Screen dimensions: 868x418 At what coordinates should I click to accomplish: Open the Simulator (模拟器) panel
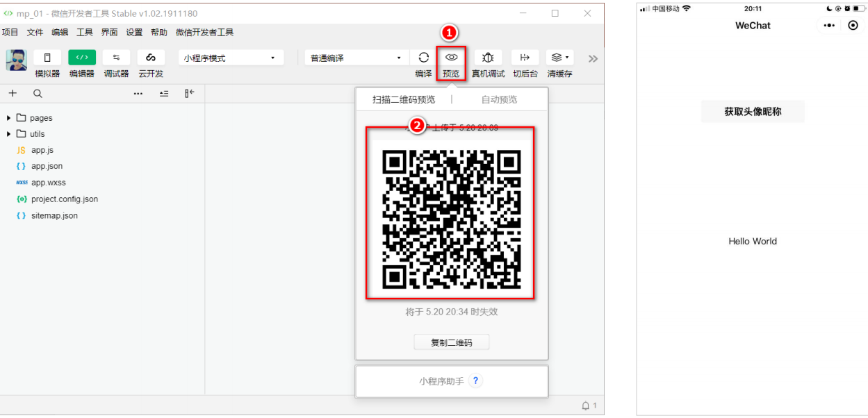[47, 58]
